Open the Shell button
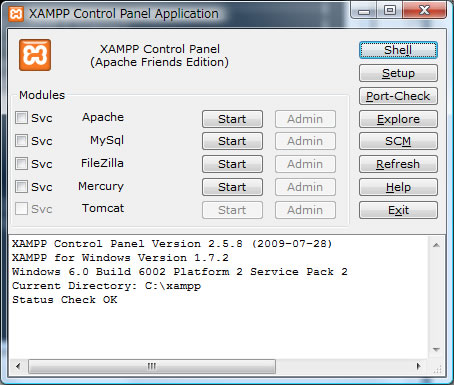 pos(398,50)
